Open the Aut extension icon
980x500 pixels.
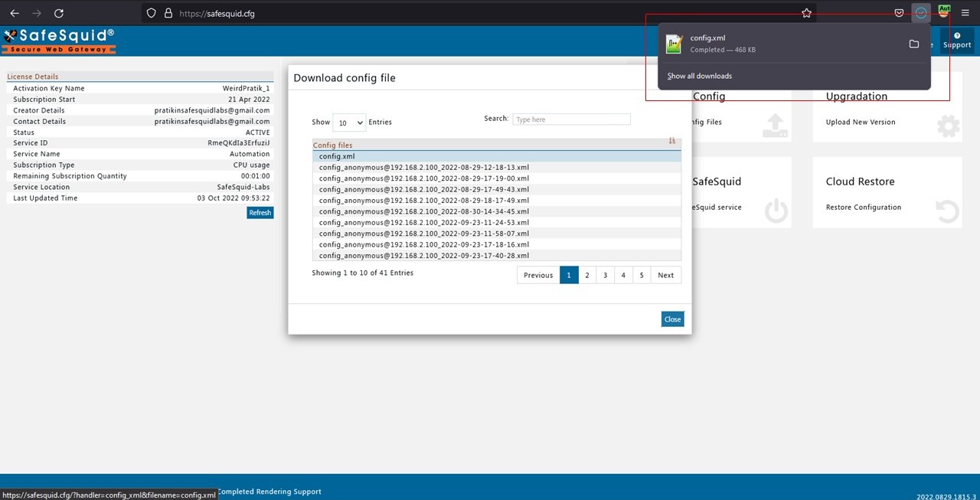[x=944, y=12]
